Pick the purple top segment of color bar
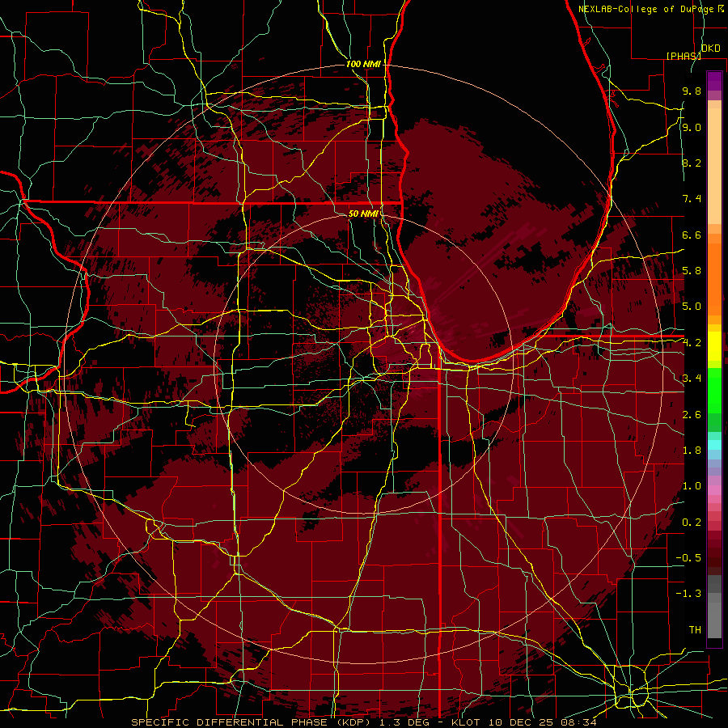Viewport: 728px width, 728px height. point(714,81)
